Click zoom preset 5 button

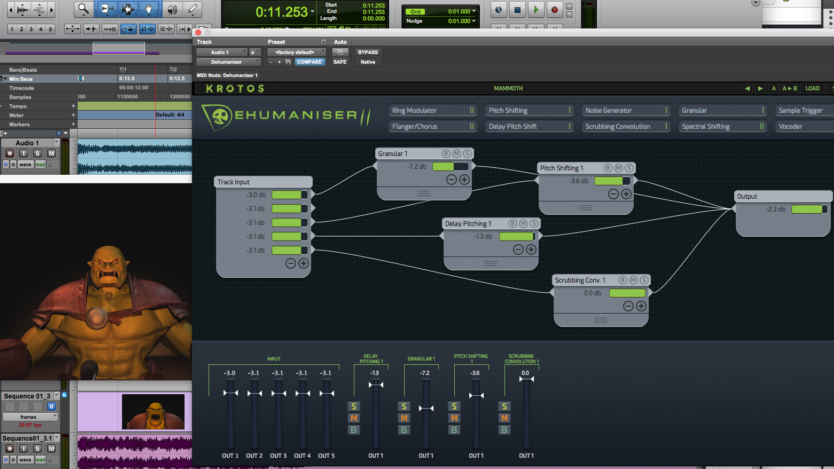[51, 29]
